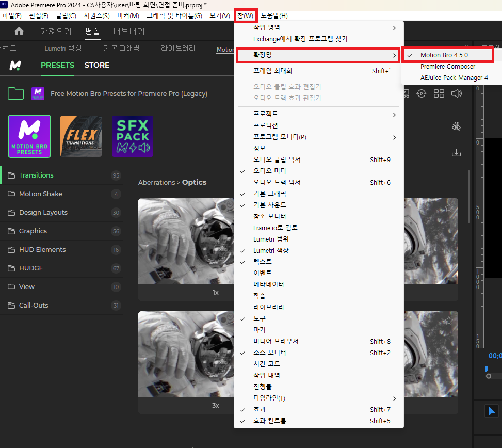Choose 프레임 최대화 menu entry
Viewport: 502px width, 448px height.
coord(318,71)
